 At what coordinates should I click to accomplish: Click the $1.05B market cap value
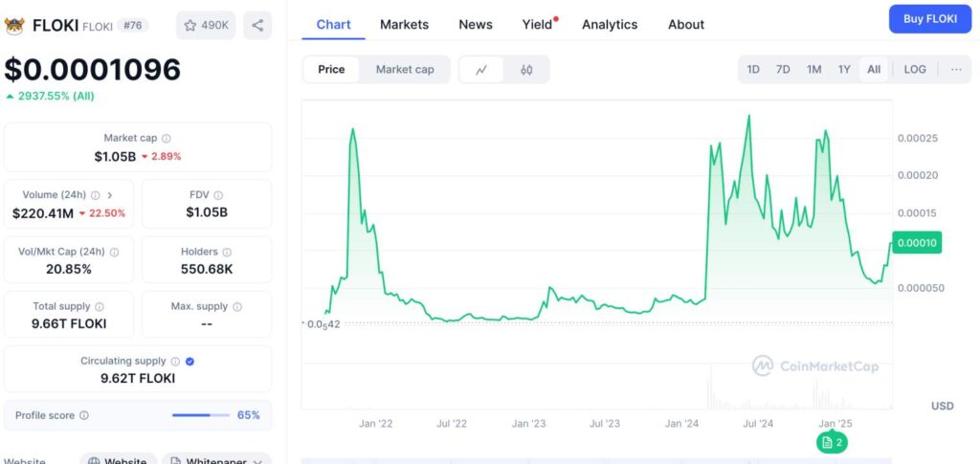tap(115, 156)
